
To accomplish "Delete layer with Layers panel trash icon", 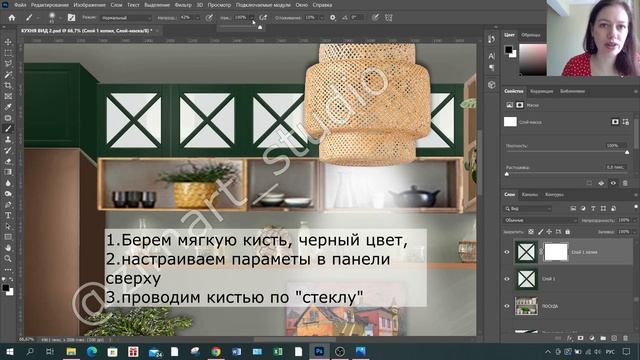I will (x=625, y=338).
